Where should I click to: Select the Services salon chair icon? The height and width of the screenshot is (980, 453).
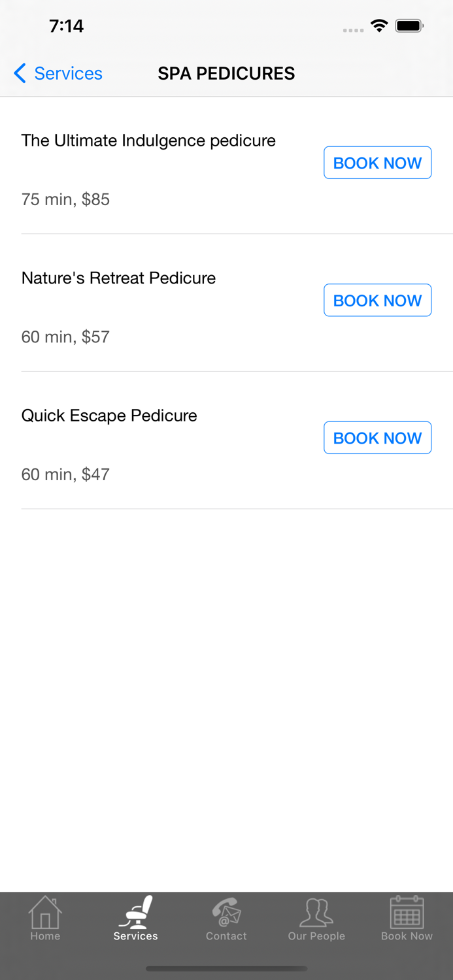pyautogui.click(x=135, y=912)
